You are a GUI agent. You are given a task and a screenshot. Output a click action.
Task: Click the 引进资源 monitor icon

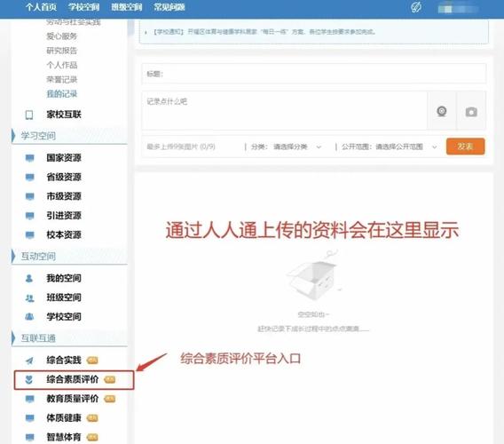coord(29,216)
